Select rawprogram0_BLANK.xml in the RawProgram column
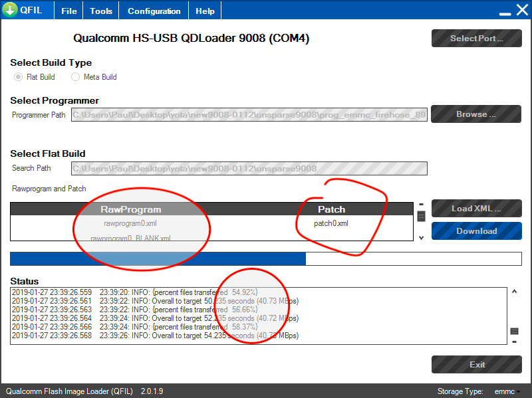 point(130,238)
